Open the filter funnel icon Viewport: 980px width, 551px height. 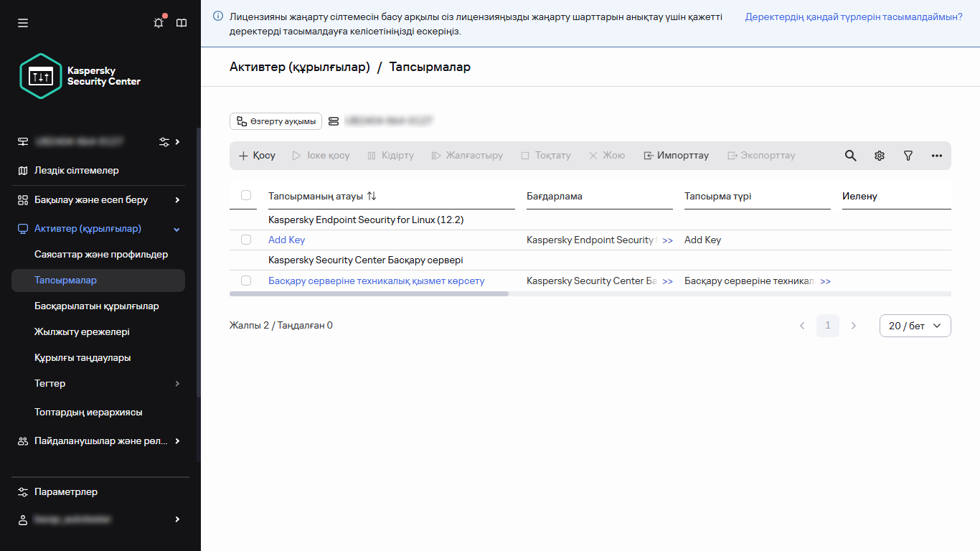click(908, 156)
